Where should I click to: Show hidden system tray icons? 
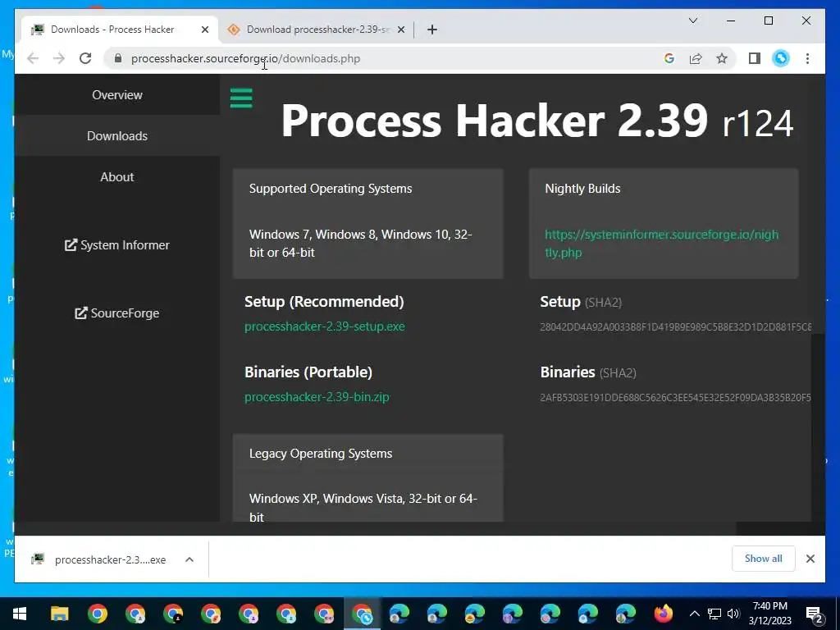tap(694, 614)
